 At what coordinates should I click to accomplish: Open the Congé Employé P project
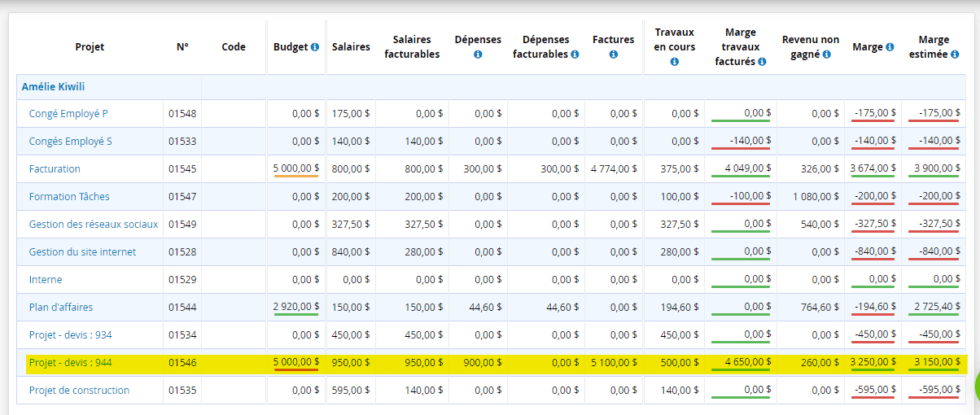point(68,114)
